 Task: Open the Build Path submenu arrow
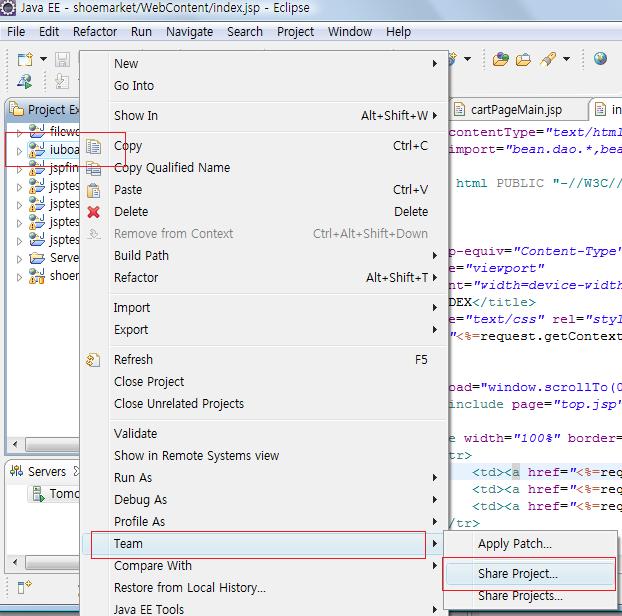coord(435,255)
